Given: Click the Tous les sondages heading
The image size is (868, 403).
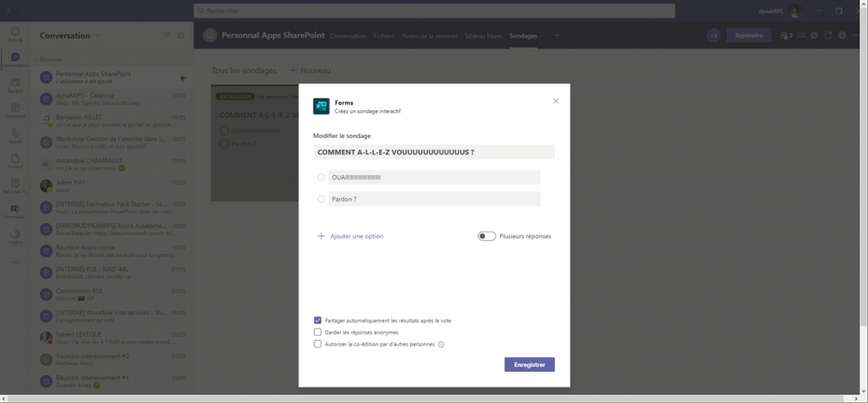Looking at the screenshot, I should (244, 70).
